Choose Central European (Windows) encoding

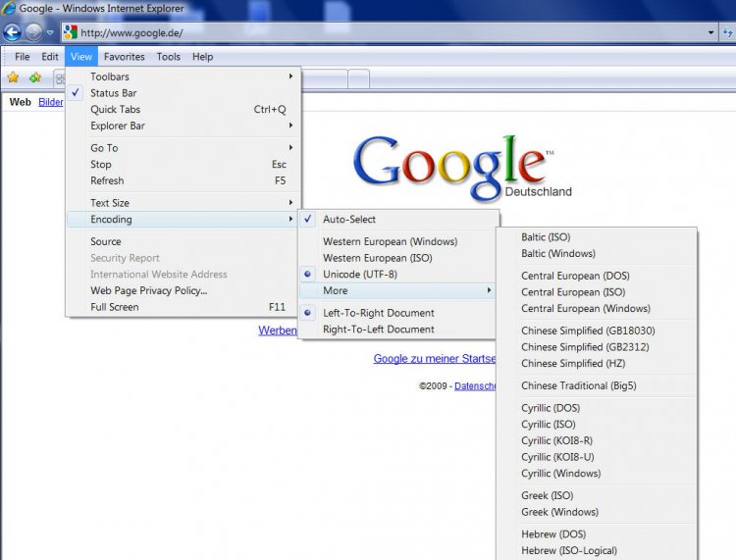597,309
